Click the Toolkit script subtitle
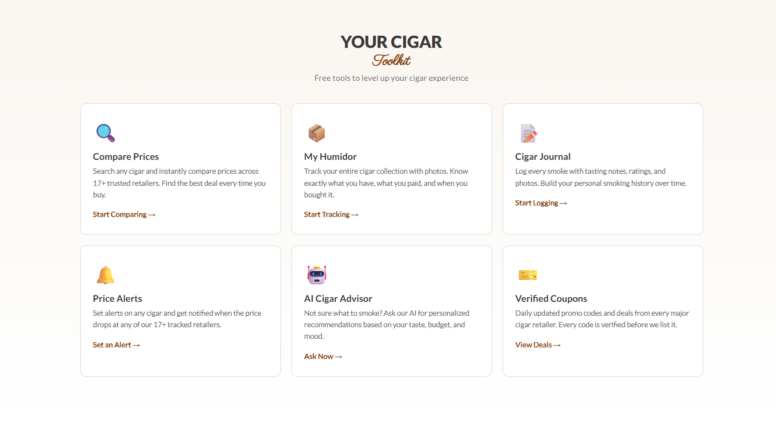The image size is (776, 434). click(391, 60)
